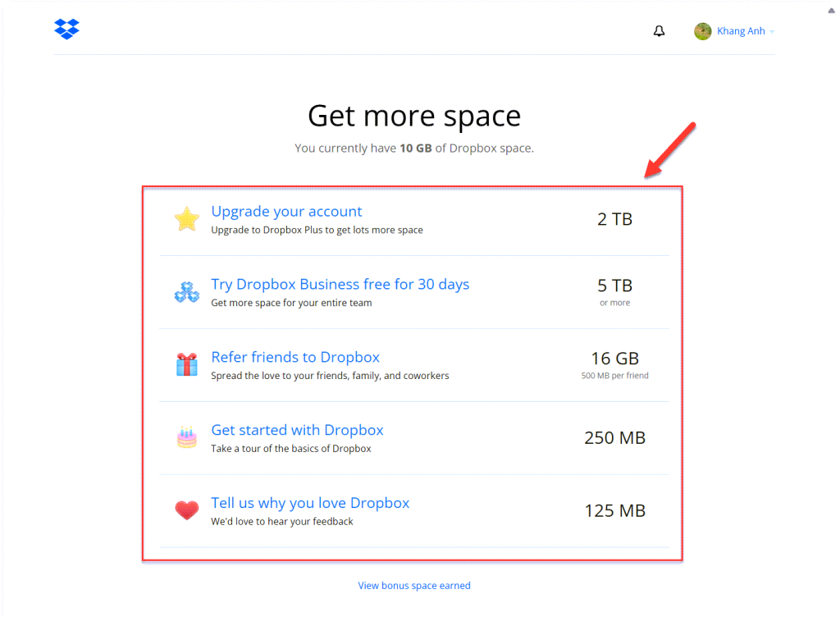This screenshot has width=840, height=617.
Task: Click 'You currently have 10 GB of Dropbox space'
Action: pyautogui.click(x=414, y=148)
